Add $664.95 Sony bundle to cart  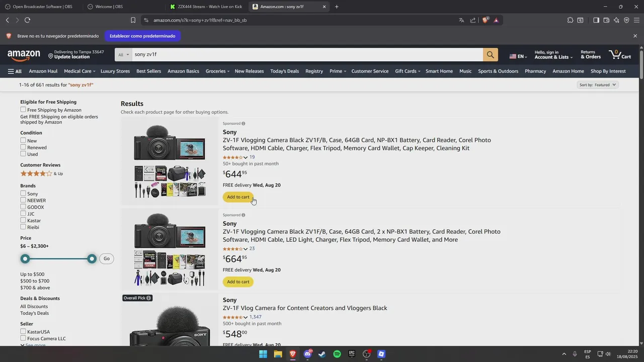coord(238,282)
